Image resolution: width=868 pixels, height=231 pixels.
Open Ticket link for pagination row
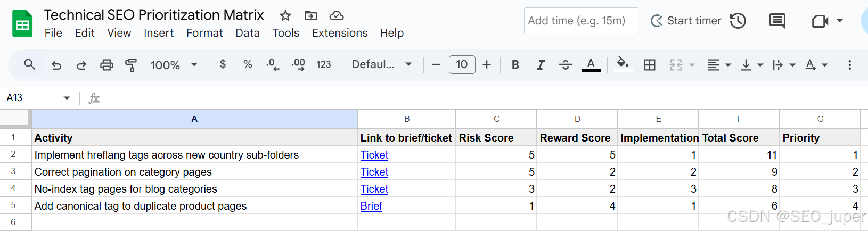[x=374, y=172]
